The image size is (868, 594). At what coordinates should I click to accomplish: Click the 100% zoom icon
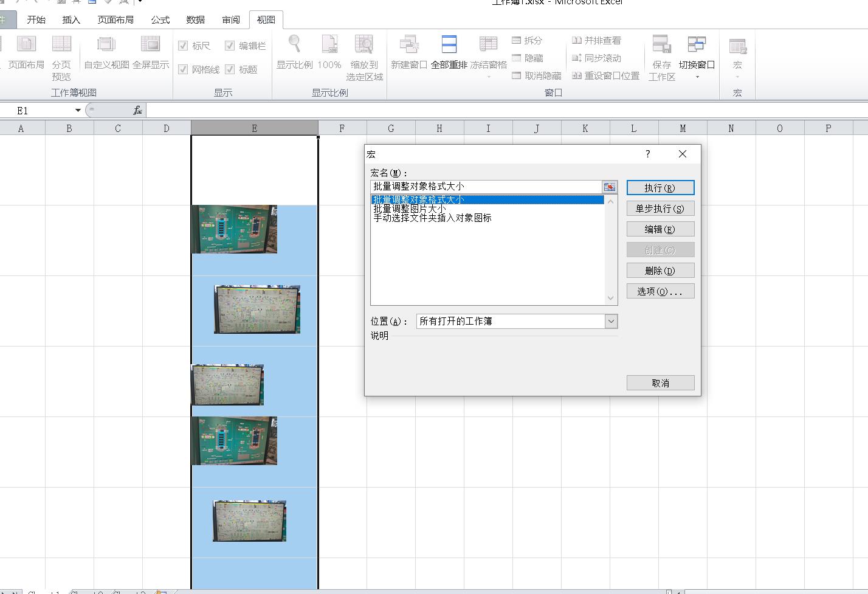(x=329, y=45)
